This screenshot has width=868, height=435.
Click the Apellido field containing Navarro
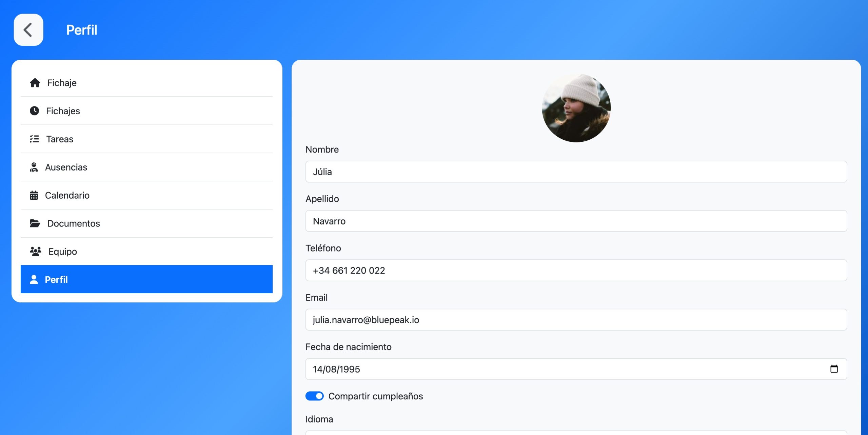pyautogui.click(x=576, y=221)
